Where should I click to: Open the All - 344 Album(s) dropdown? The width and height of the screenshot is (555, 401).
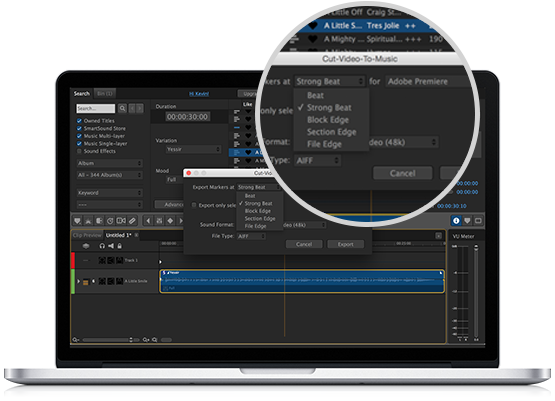coord(110,175)
